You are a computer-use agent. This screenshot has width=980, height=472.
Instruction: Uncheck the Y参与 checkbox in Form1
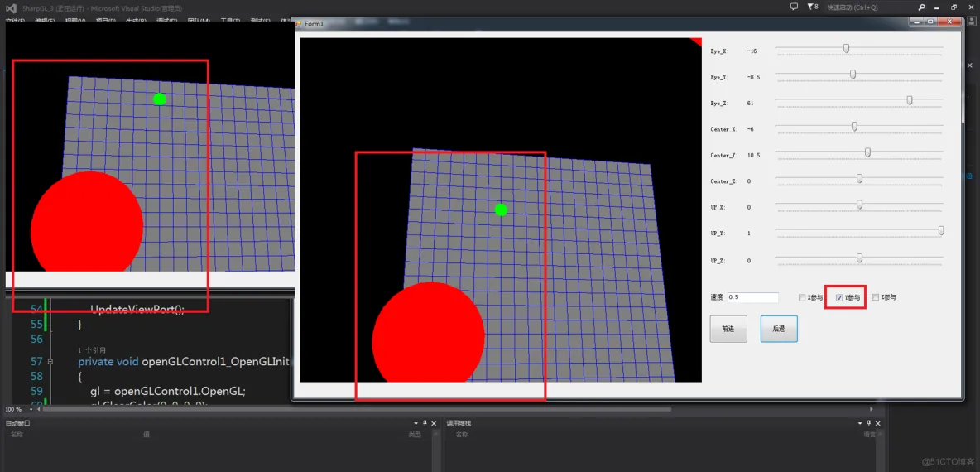point(839,297)
